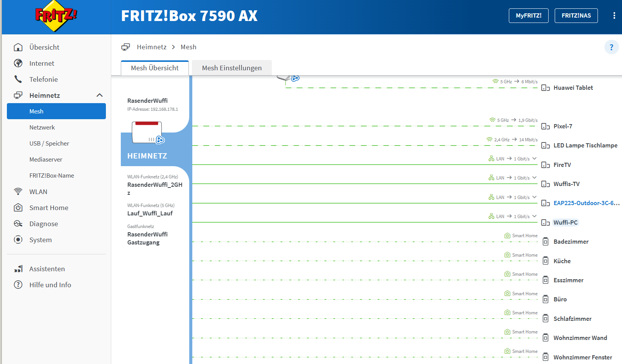The width and height of the screenshot is (622, 364).
Task: Click the Esszimmer device name
Action: click(568, 280)
